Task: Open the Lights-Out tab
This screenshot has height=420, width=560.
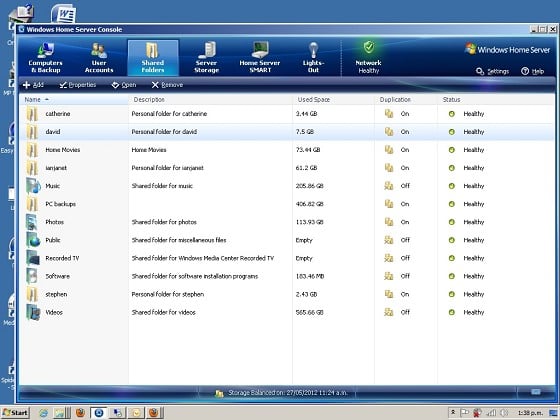Action: (x=313, y=58)
